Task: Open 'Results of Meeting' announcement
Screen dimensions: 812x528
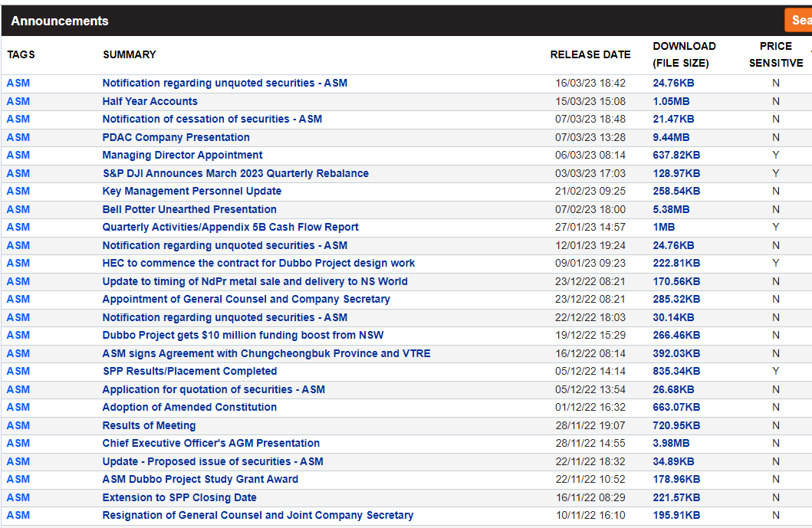Action: pos(150,425)
